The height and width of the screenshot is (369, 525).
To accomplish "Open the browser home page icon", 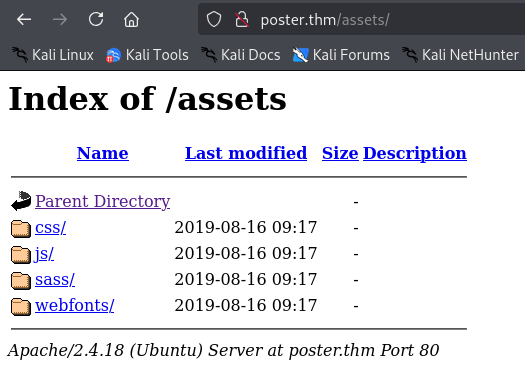I will click(x=131, y=19).
